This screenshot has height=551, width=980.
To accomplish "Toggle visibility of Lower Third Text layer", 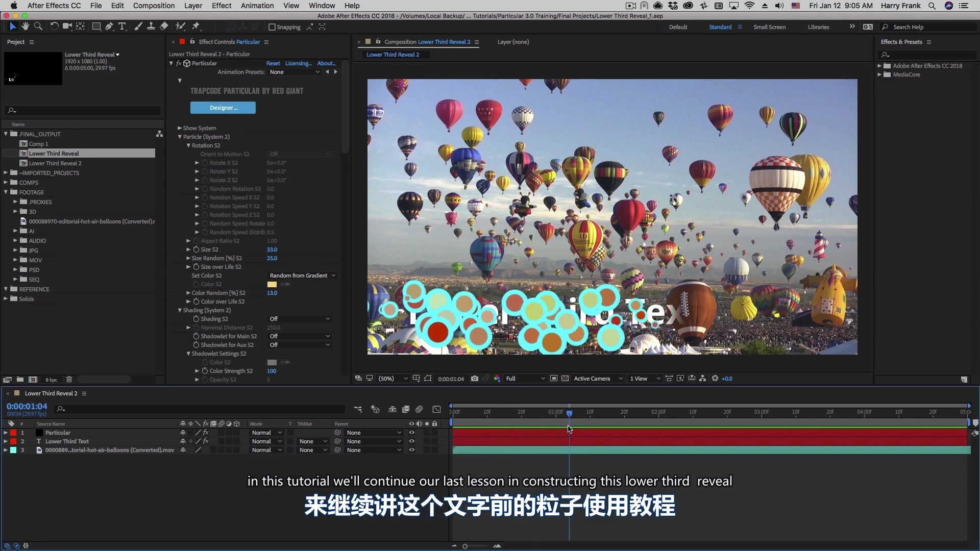I will (411, 441).
